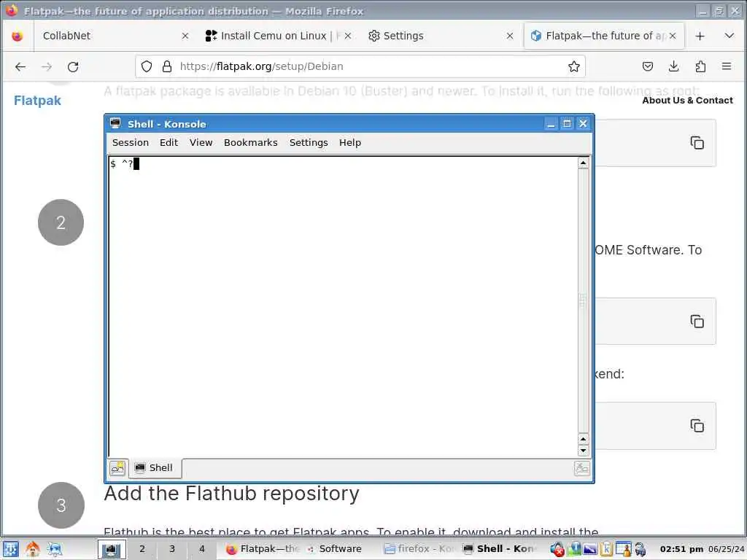
Task: Open the tracking protection shield icon
Action: (147, 66)
